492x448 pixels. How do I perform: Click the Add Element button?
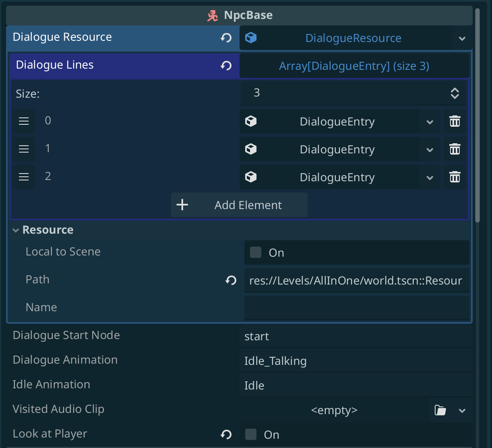(x=239, y=205)
